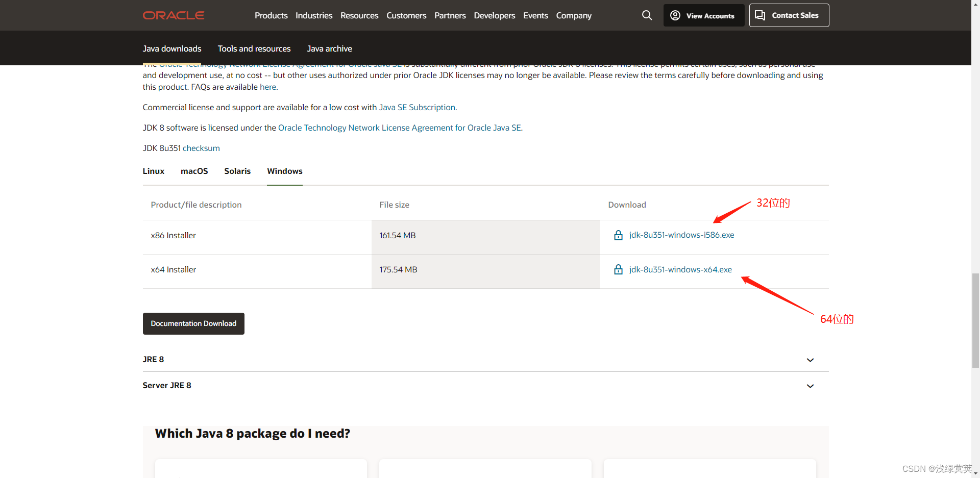Click the x64 Installer cell
This screenshot has height=478, width=980.
pyautogui.click(x=174, y=269)
